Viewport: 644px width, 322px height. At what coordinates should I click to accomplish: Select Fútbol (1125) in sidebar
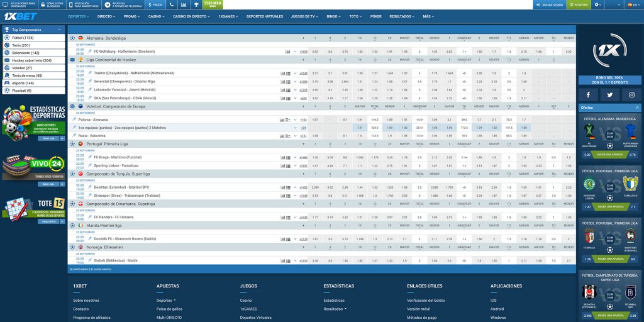click(34, 37)
